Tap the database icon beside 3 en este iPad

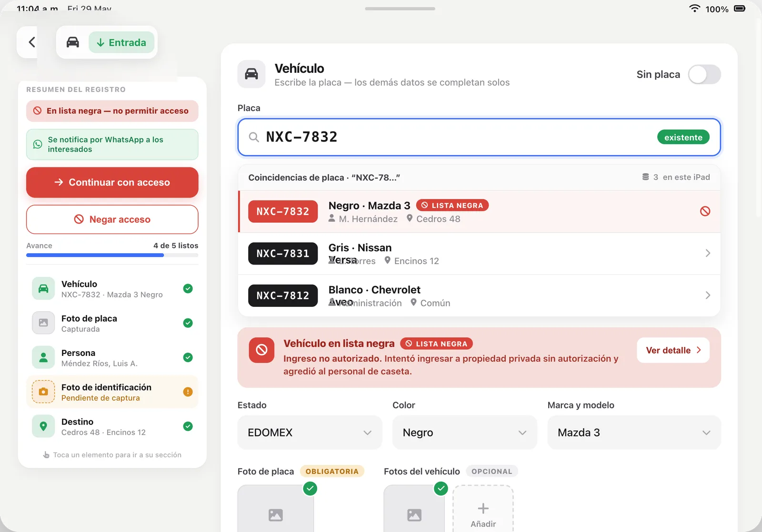coord(645,177)
